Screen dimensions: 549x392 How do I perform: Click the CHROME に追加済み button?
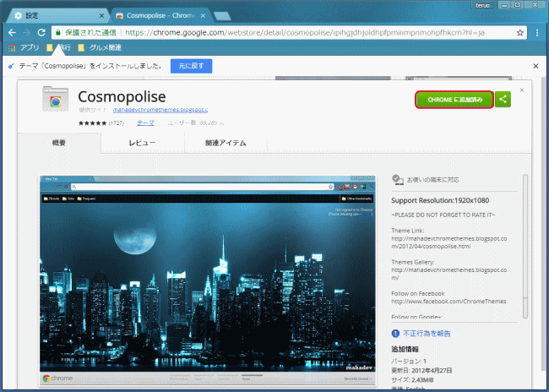click(454, 100)
